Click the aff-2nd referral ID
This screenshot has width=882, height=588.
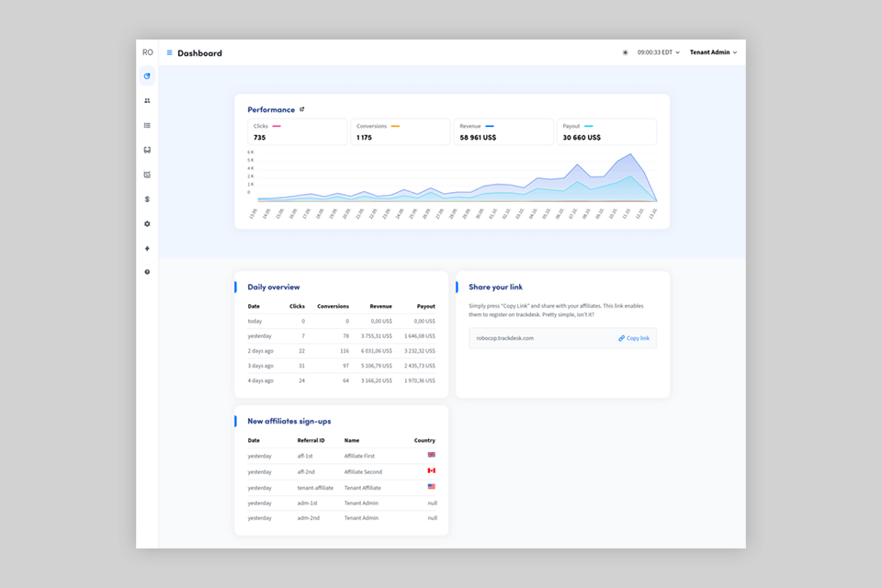(306, 471)
